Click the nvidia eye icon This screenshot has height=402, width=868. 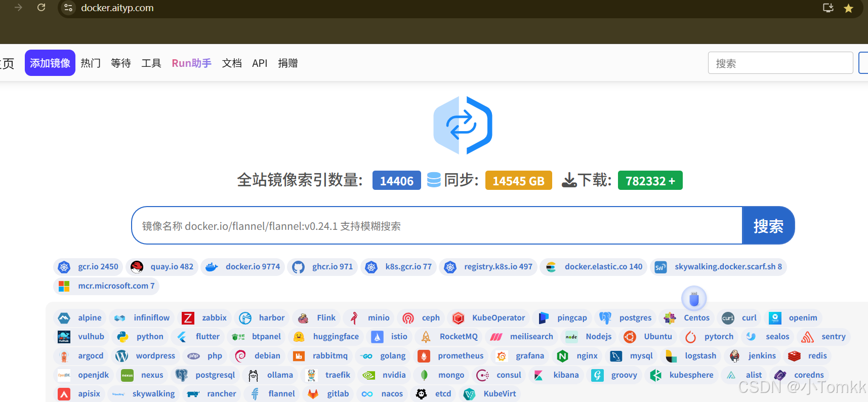(368, 375)
